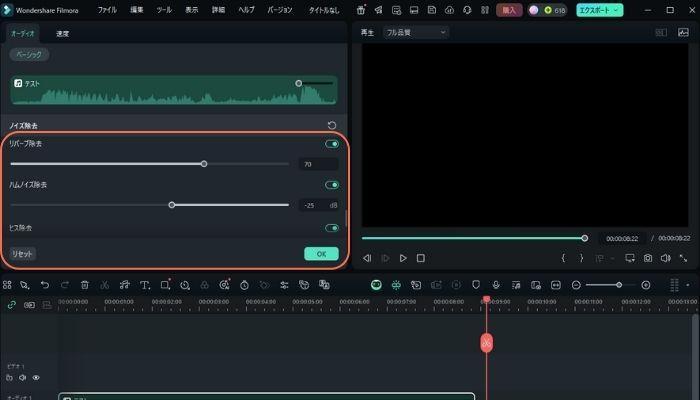Toggle visibility eye on the ビデオ 1 track

coord(36,378)
